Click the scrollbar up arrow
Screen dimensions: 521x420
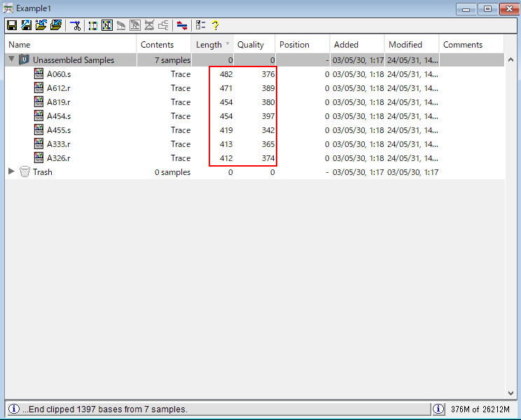[510, 60]
